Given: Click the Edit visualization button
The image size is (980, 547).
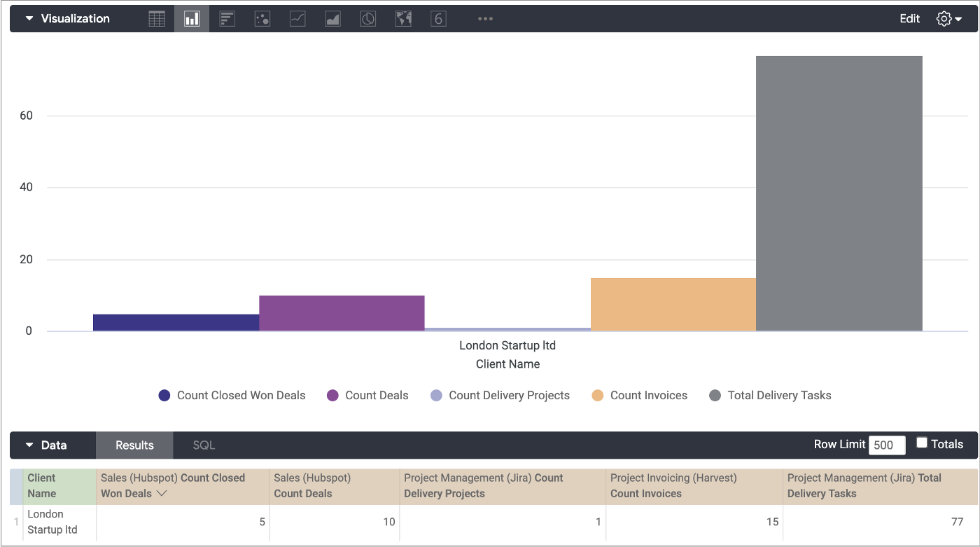Looking at the screenshot, I should [x=909, y=19].
